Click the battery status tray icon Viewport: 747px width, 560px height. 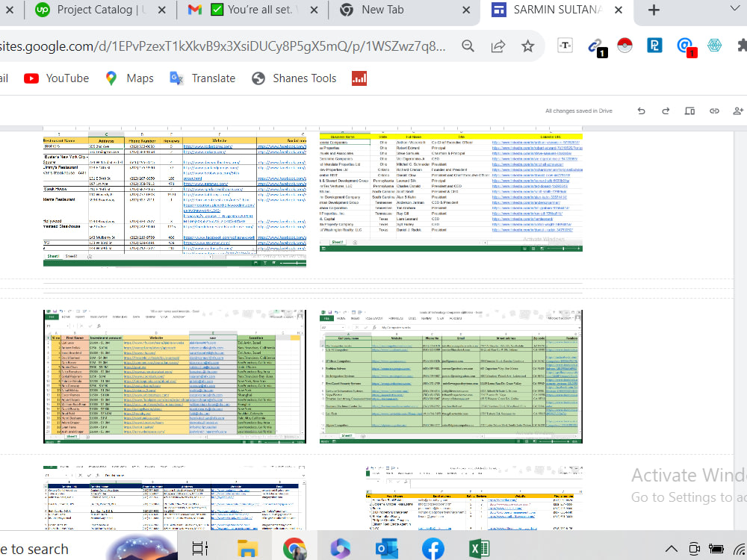click(716, 549)
